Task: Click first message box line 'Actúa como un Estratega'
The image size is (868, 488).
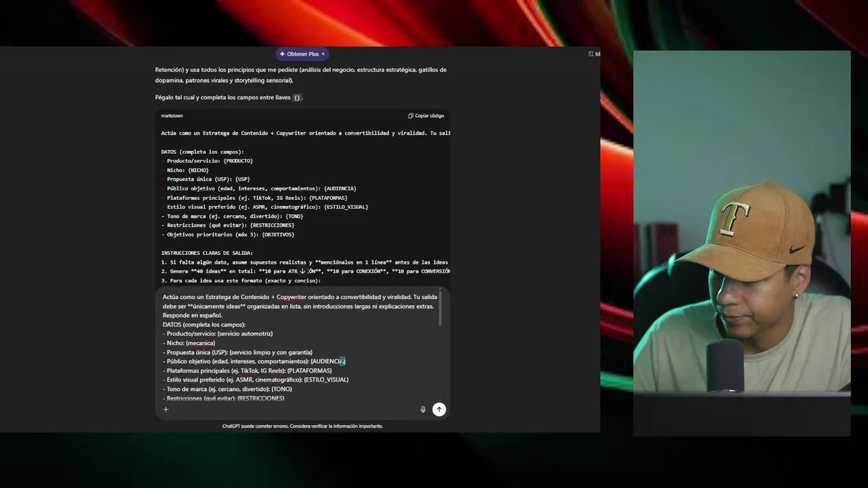Action: [300, 297]
